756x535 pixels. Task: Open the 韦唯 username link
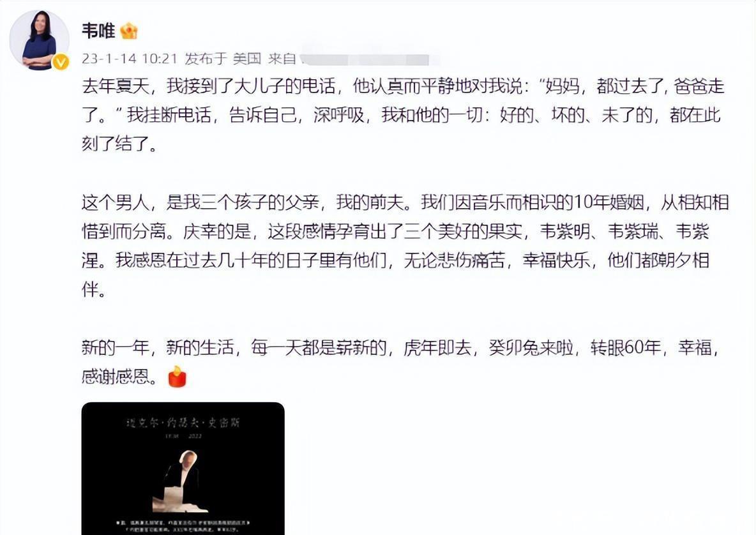98,31
